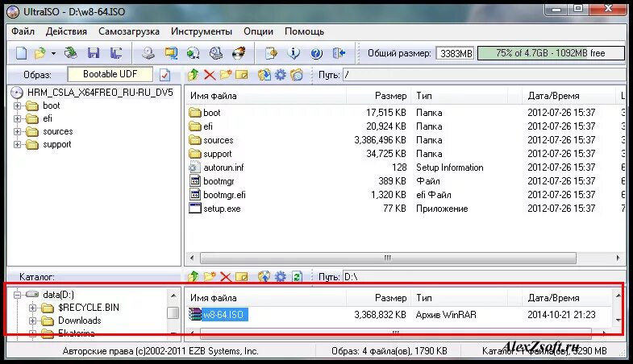
Task: Click the Make CD/DVD image drive icon
Action: pyautogui.click(x=148, y=53)
